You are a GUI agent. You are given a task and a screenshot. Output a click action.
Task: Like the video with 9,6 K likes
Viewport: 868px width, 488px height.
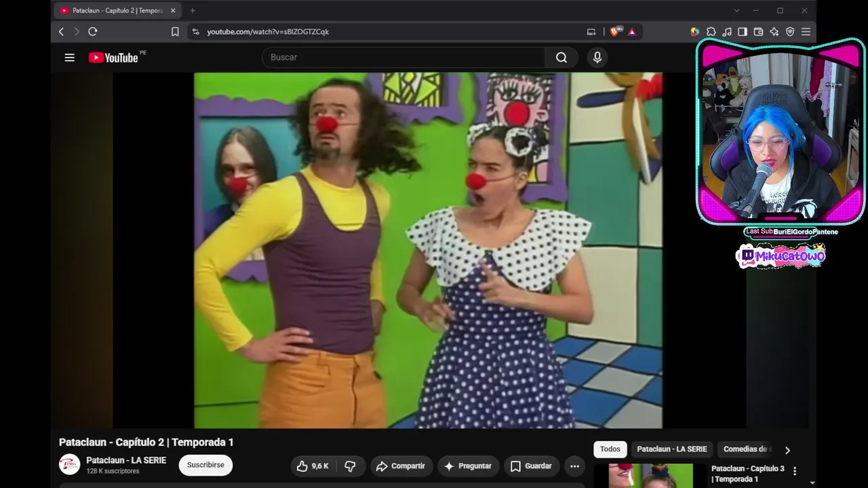(x=313, y=466)
